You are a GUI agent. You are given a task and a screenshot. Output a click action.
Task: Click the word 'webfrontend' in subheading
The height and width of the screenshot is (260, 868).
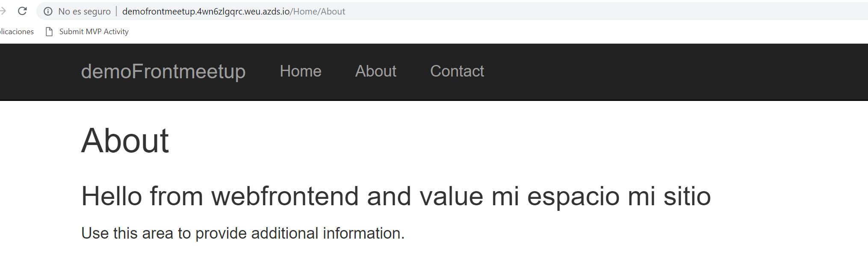point(285,197)
